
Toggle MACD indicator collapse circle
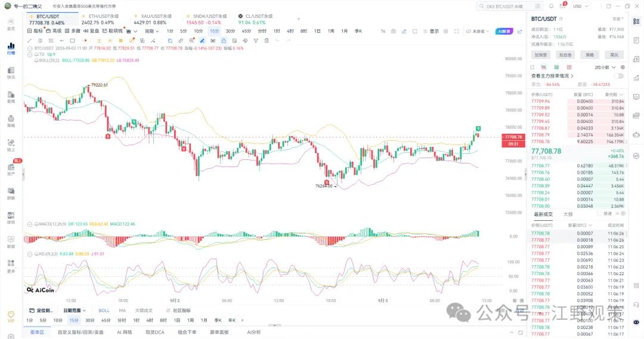tap(30, 224)
